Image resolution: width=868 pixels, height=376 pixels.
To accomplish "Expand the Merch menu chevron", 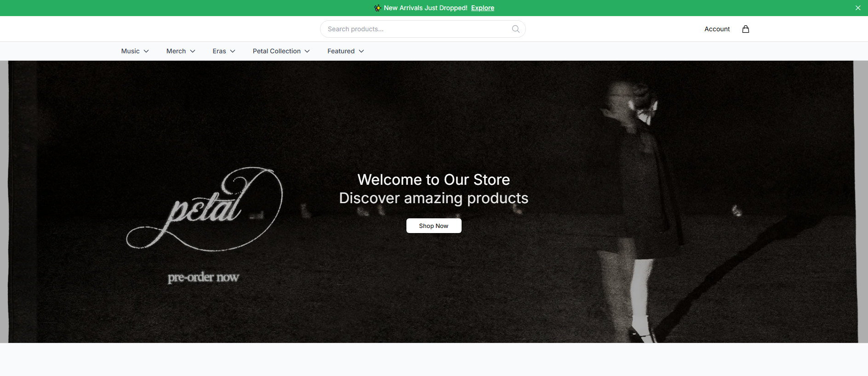I will (193, 51).
